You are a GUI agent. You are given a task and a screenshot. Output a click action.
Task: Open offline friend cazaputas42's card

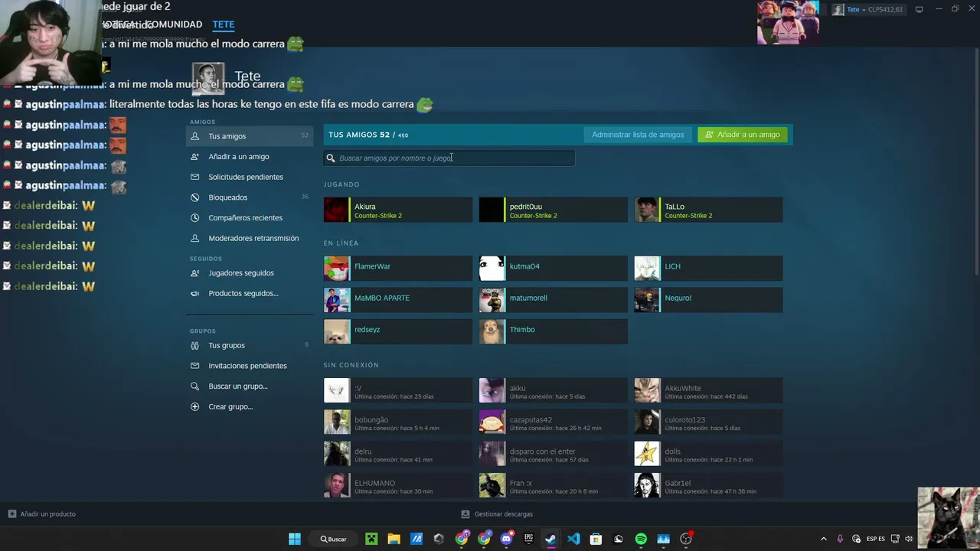pos(554,422)
